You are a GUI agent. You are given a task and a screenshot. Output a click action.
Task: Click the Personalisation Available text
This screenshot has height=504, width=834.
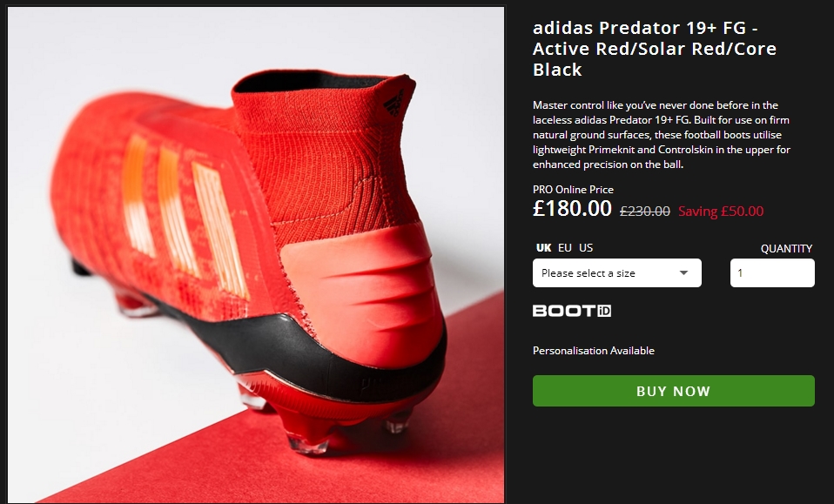pyautogui.click(x=594, y=351)
